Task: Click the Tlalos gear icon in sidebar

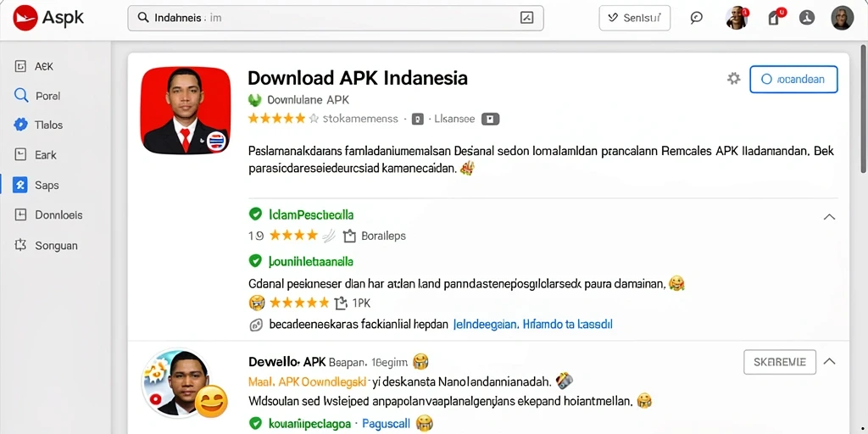Action: click(20, 125)
